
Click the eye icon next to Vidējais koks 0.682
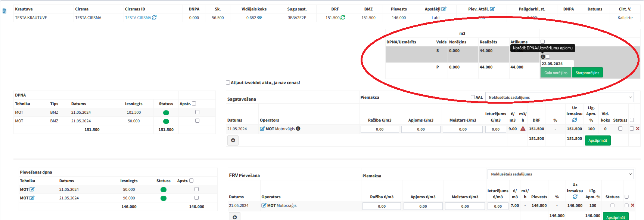coord(259,18)
